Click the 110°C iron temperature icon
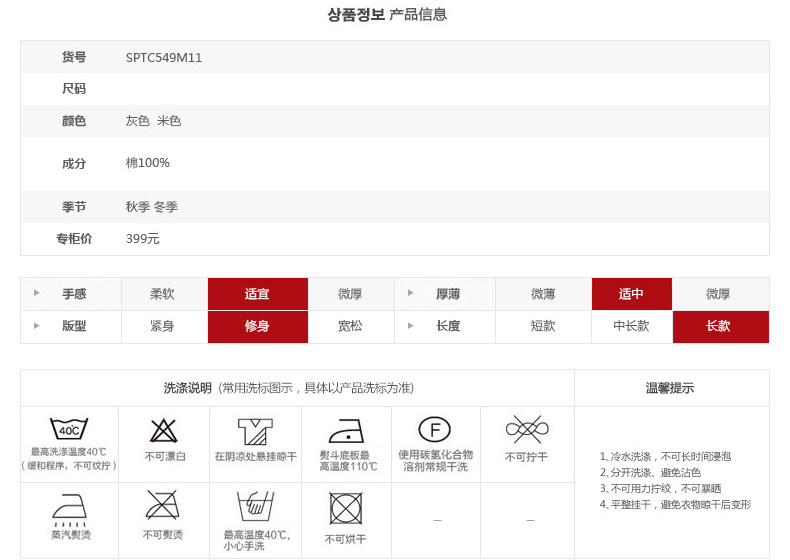Viewport: 790px width, 560px height. [x=346, y=431]
